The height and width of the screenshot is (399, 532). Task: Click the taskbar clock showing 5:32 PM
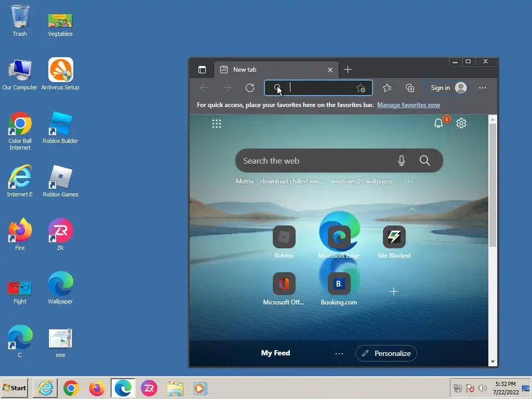click(x=506, y=388)
